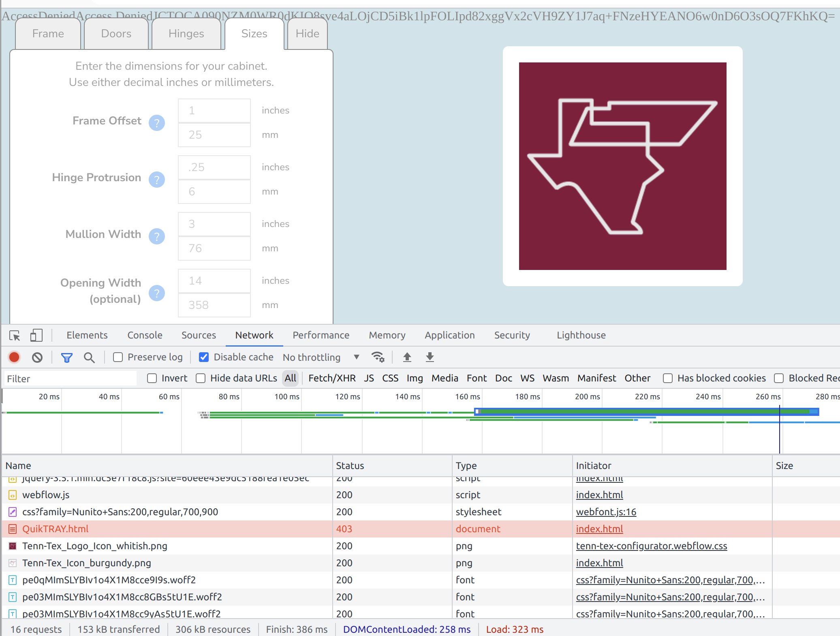Click the blue load marker in timeline overview

[x=780, y=430]
